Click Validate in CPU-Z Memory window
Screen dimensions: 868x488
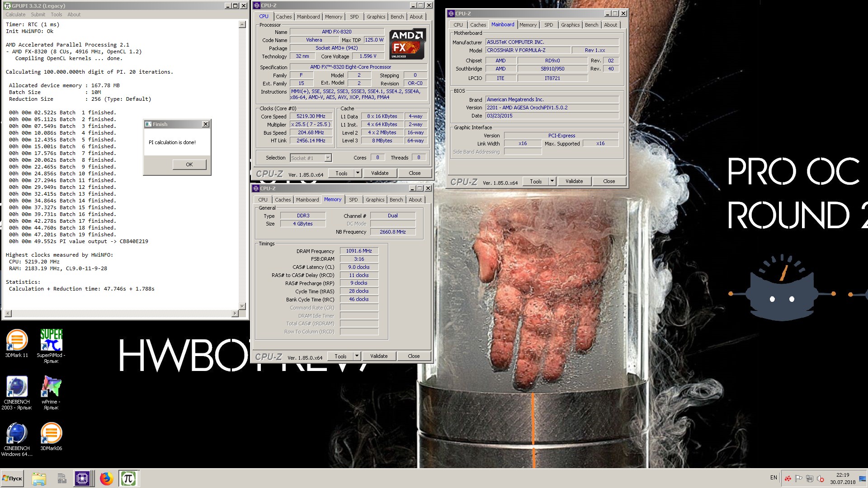coord(379,356)
